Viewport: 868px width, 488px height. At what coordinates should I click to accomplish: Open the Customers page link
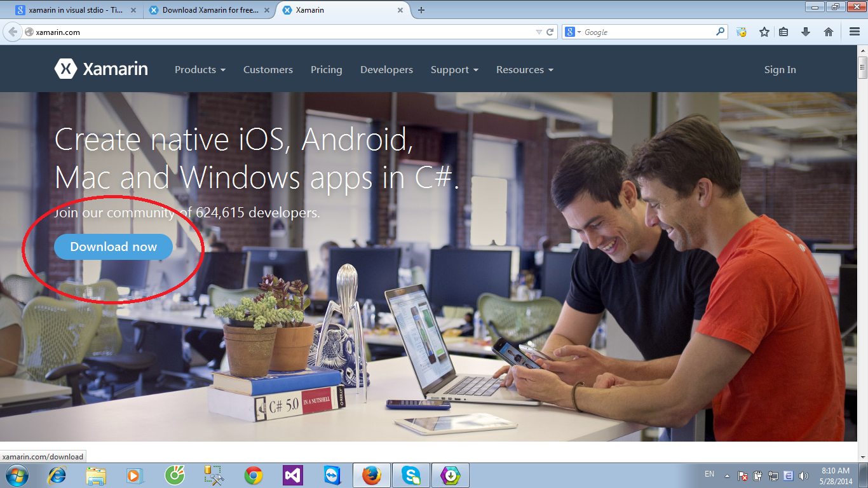(268, 70)
